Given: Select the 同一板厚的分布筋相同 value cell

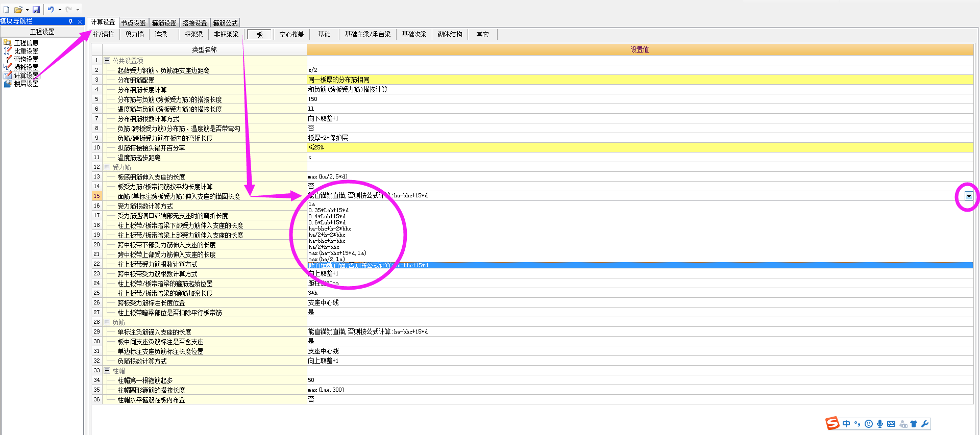Looking at the screenshot, I should [640, 80].
